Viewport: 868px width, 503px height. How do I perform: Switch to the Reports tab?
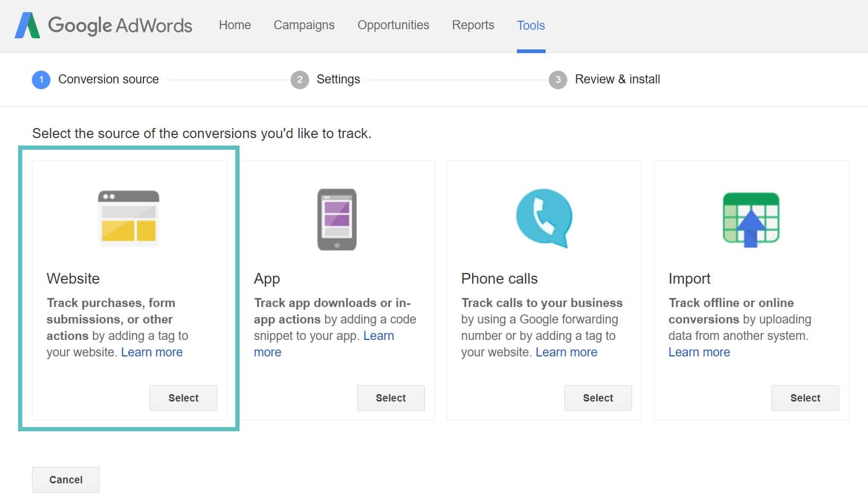[473, 25]
